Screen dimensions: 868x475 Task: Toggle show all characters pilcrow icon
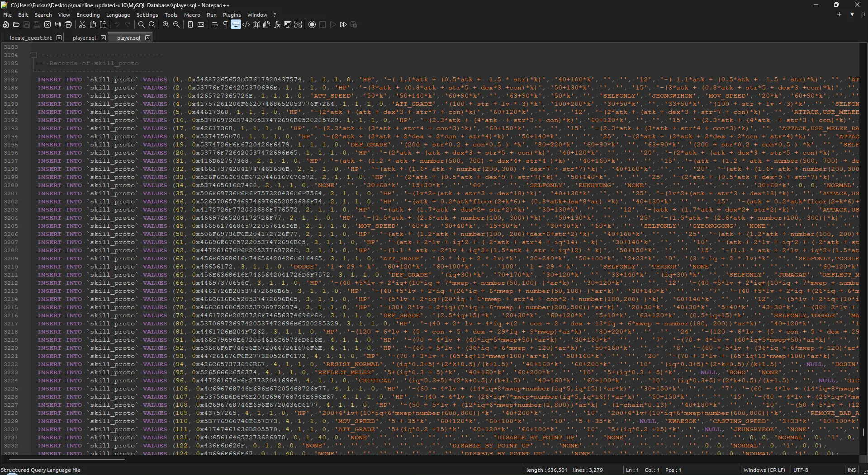225,24
